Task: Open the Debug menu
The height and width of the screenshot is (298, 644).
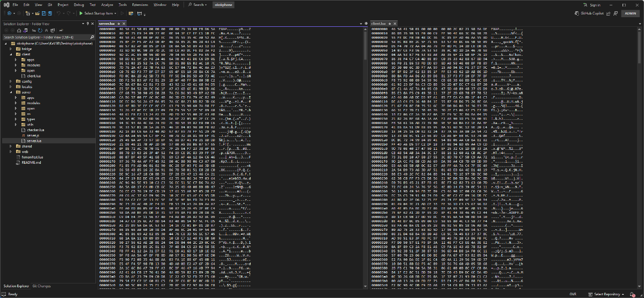Action: pyautogui.click(x=78, y=4)
